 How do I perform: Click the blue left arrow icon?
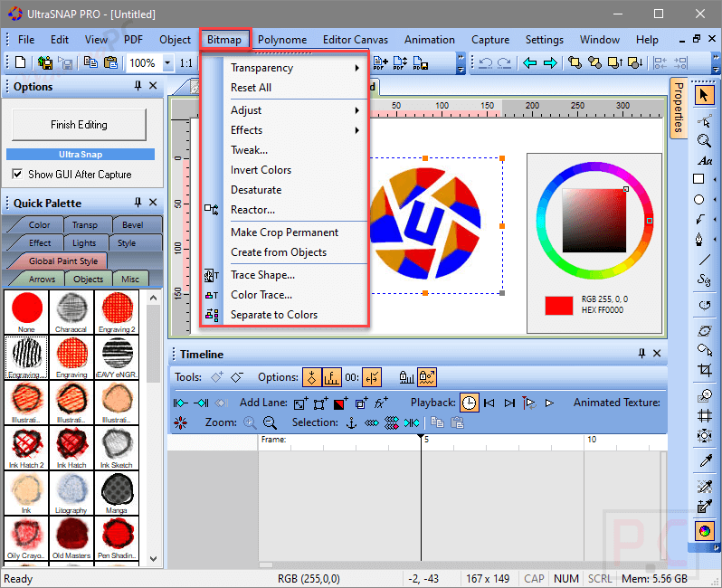coord(529,63)
